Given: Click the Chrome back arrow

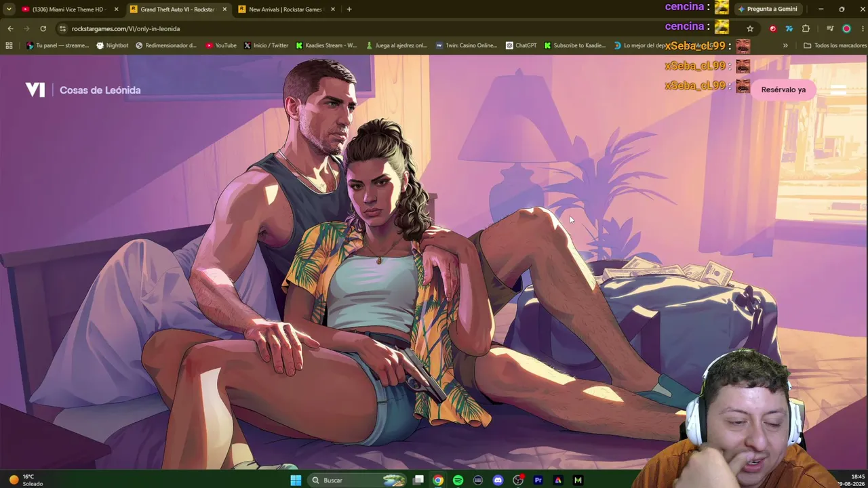Looking at the screenshot, I should [10, 28].
